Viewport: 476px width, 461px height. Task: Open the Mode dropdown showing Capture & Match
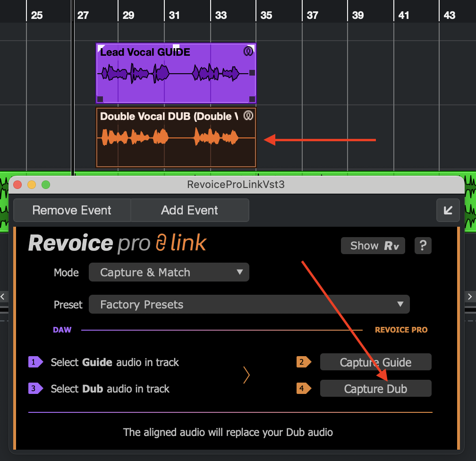169,273
